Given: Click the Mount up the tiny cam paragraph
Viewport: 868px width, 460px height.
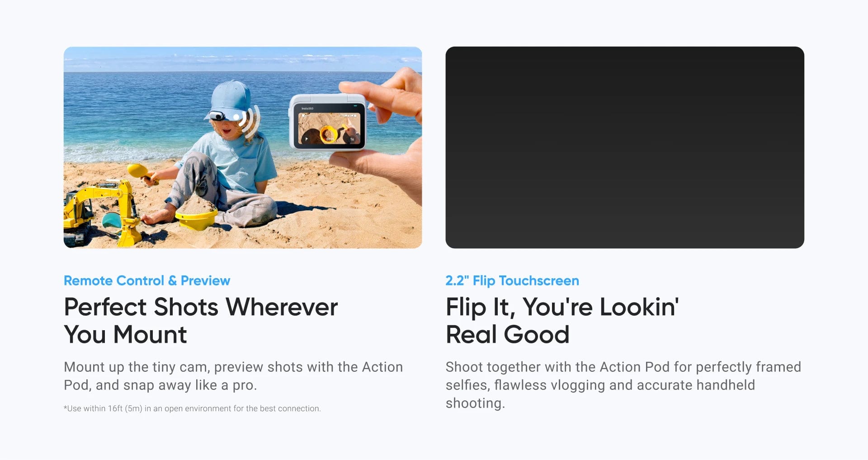Looking at the screenshot, I should point(233,376).
